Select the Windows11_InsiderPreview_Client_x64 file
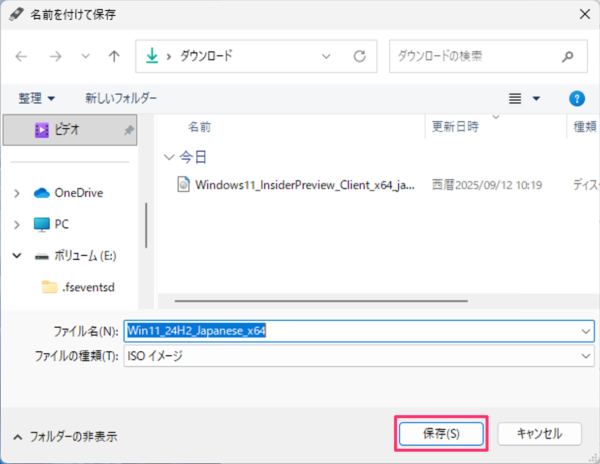 pos(305,185)
